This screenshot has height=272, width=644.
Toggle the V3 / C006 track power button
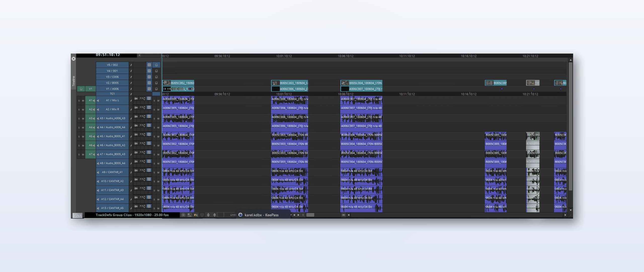[149, 77]
